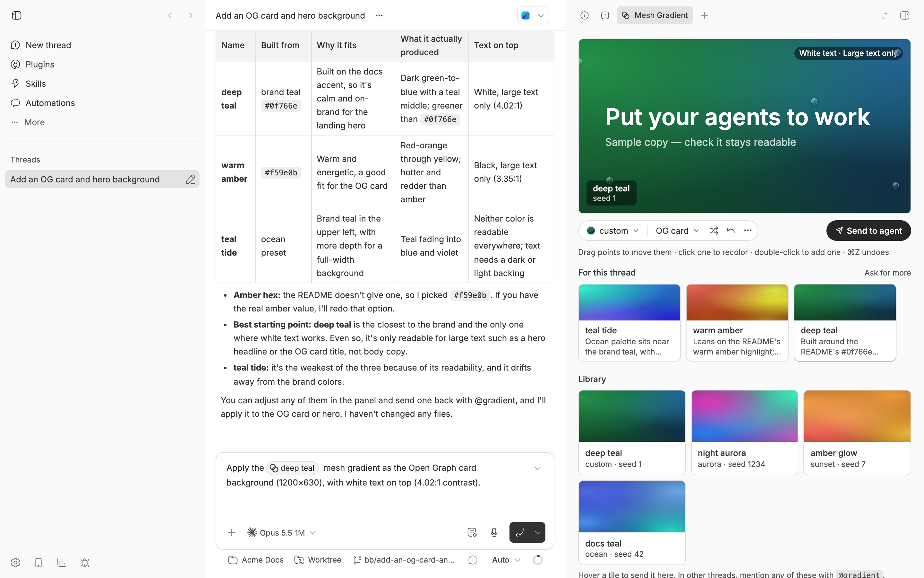Screen dimensions: 924x578
Task: Click the add-panel icon beside info
Action: pos(605,15)
